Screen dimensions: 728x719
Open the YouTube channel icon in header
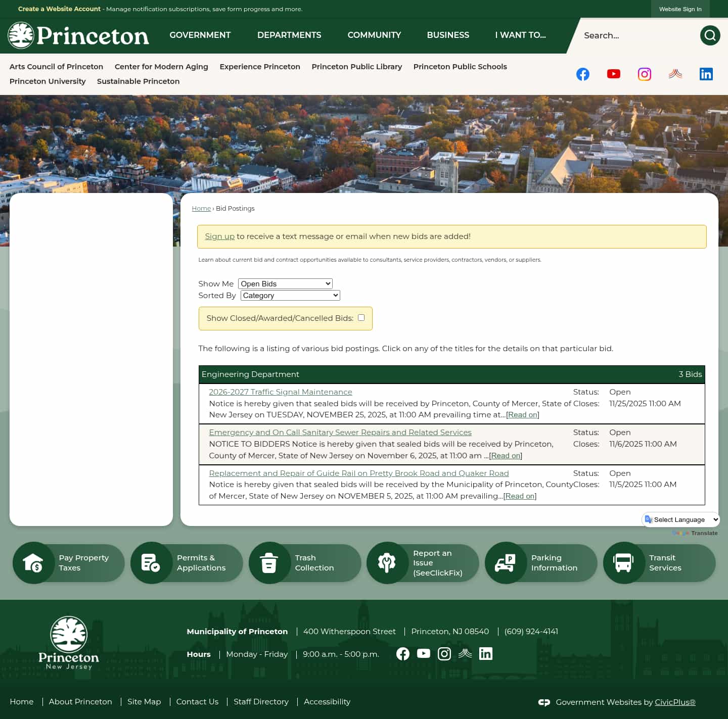(x=613, y=74)
